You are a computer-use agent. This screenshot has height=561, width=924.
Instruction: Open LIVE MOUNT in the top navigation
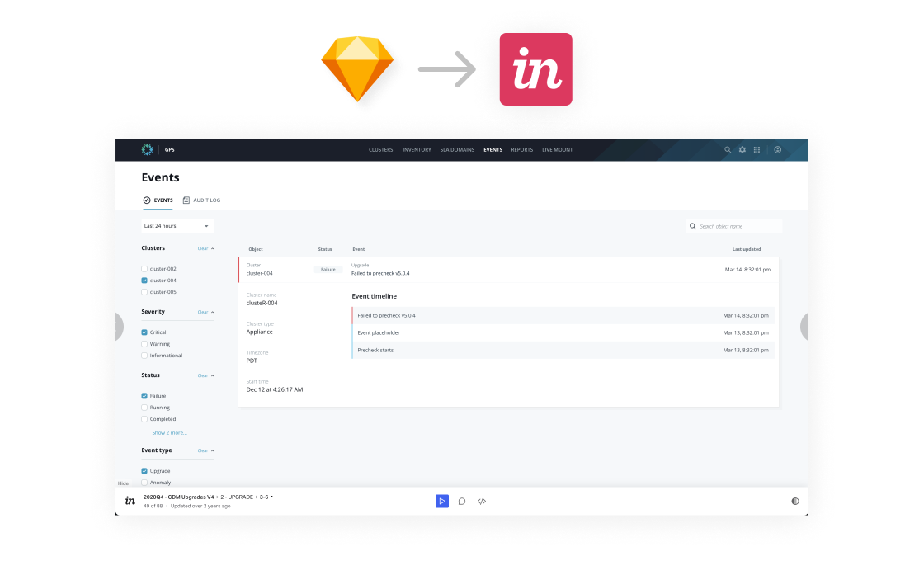coord(558,149)
